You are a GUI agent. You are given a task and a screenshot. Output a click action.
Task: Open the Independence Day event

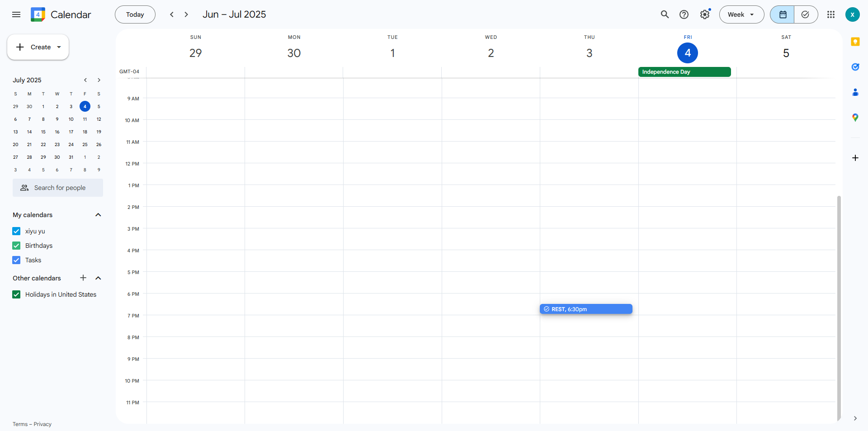pos(684,72)
